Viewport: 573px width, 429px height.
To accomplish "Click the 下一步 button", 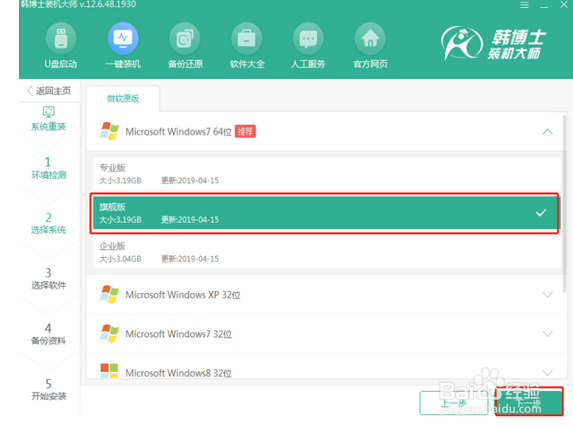I will point(529,402).
